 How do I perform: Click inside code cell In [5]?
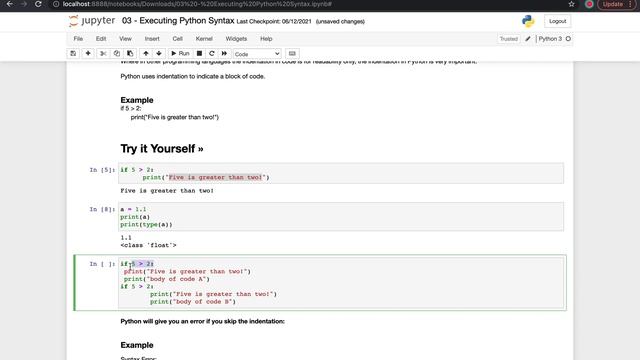click(x=341, y=173)
